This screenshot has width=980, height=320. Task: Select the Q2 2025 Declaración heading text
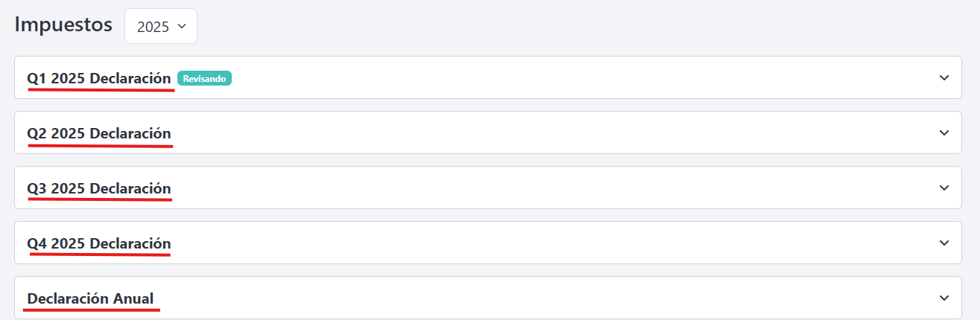tap(99, 133)
